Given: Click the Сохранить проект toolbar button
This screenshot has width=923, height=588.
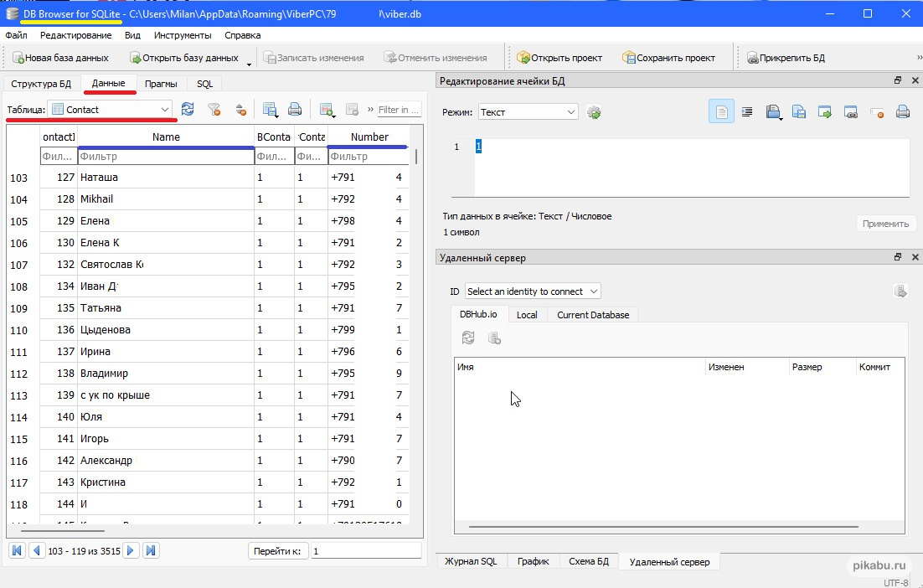Looking at the screenshot, I should point(669,58).
